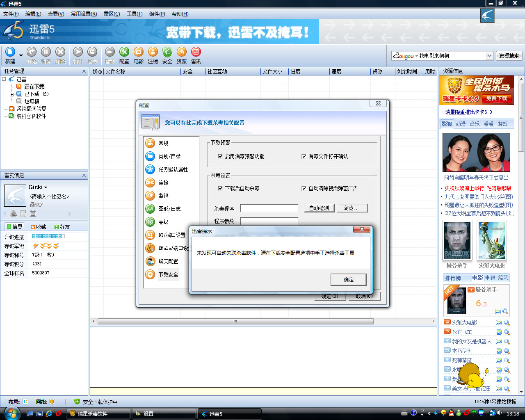This screenshot has width=525, height=420.
Task: Open the 瑞星隆重推出卡卡6.0 link
Action: pyautogui.click(x=468, y=112)
